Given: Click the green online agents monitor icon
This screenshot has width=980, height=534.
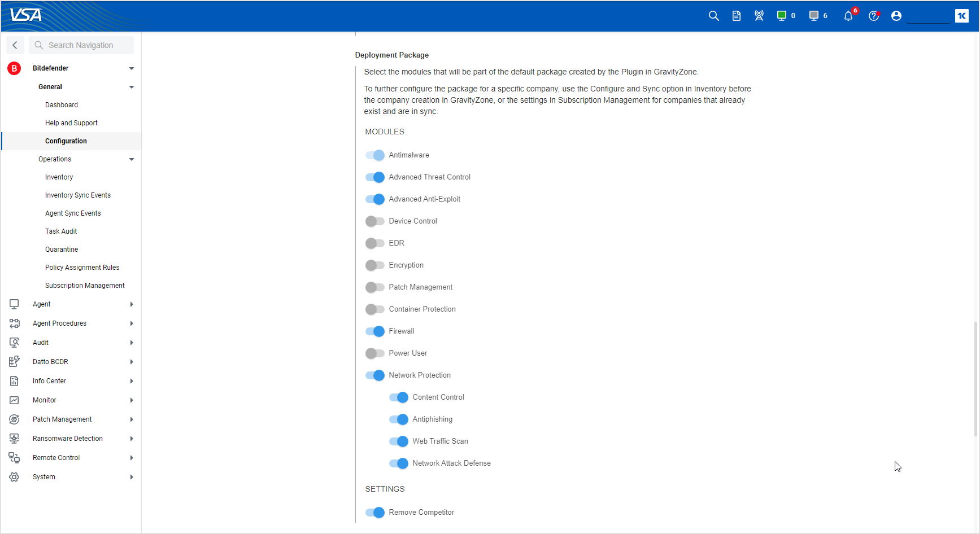Looking at the screenshot, I should coord(781,16).
